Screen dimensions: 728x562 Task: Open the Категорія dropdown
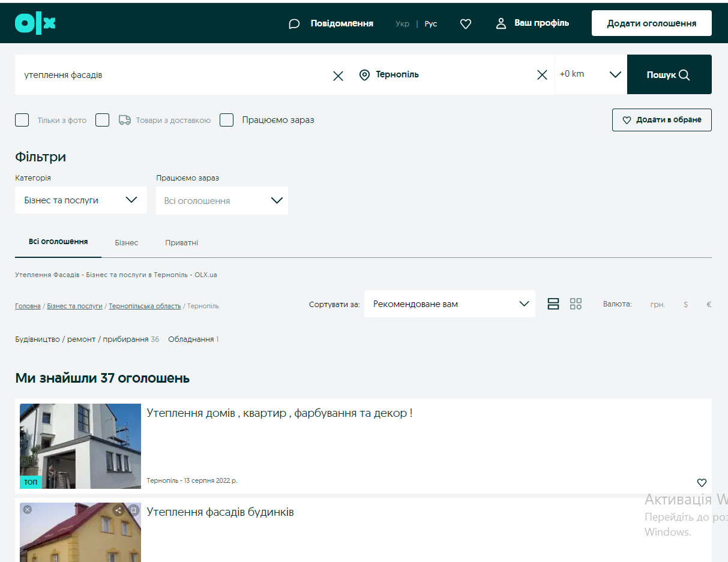(80, 200)
